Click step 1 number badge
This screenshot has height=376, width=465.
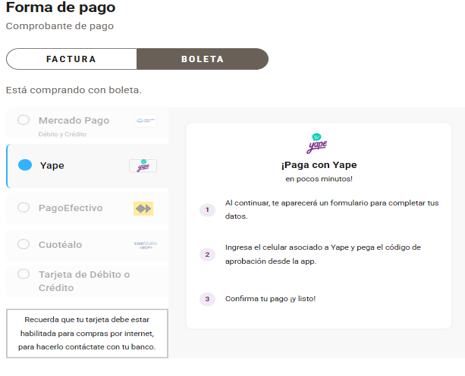[x=207, y=210]
